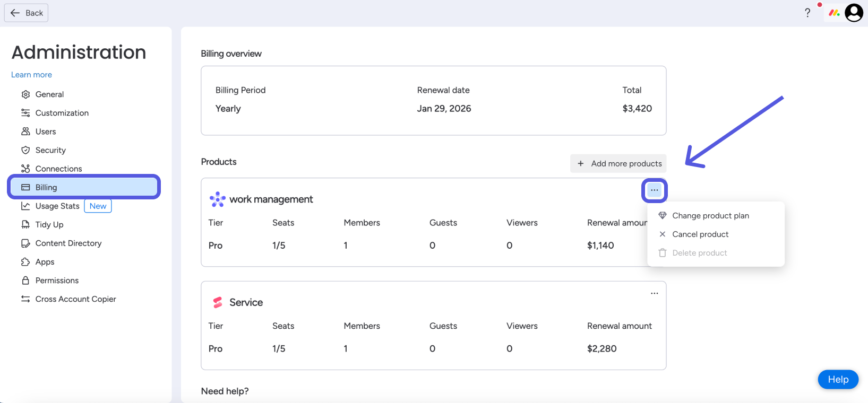
Task: Click the Billing overview heading
Action: pos(231,54)
